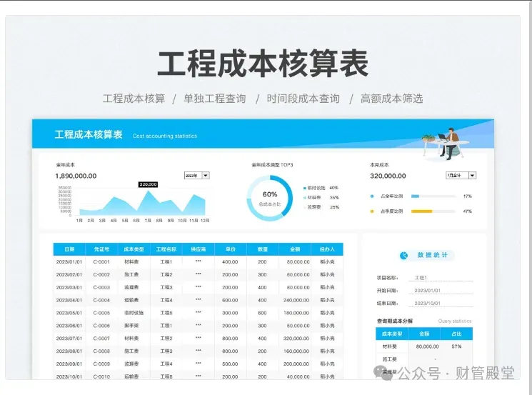Viewport: 532px width, 395px height.
Task: Select the 7月合计 combo box field
Action: point(461,176)
